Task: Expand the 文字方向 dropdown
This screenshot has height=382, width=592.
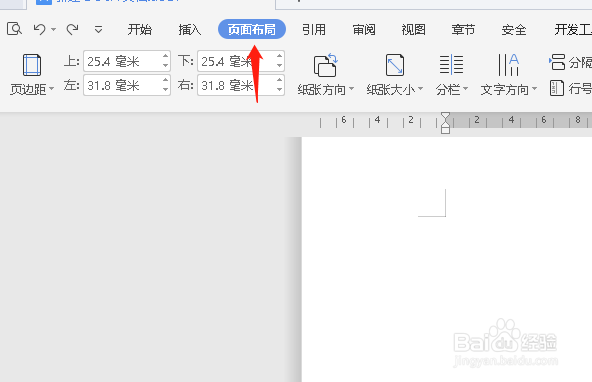Action: (509, 89)
